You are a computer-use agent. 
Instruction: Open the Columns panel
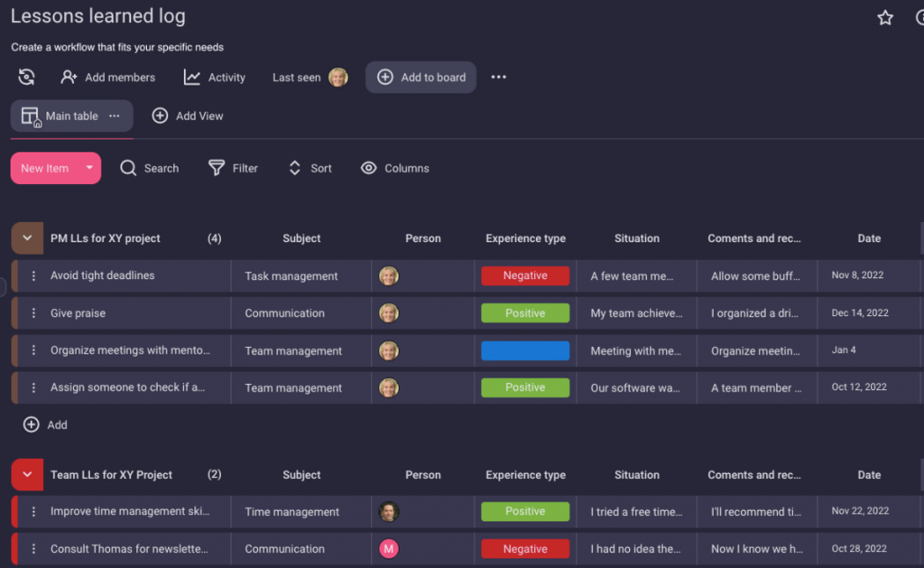(x=394, y=168)
